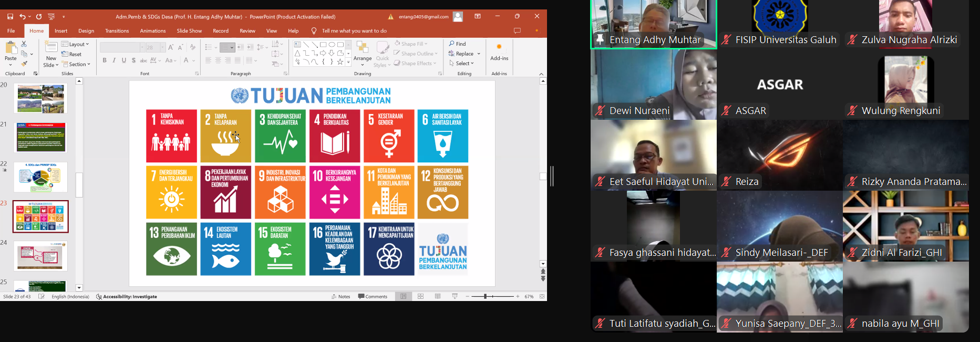Open the Select dropdown in Editing group
980x342 pixels.
pos(461,64)
